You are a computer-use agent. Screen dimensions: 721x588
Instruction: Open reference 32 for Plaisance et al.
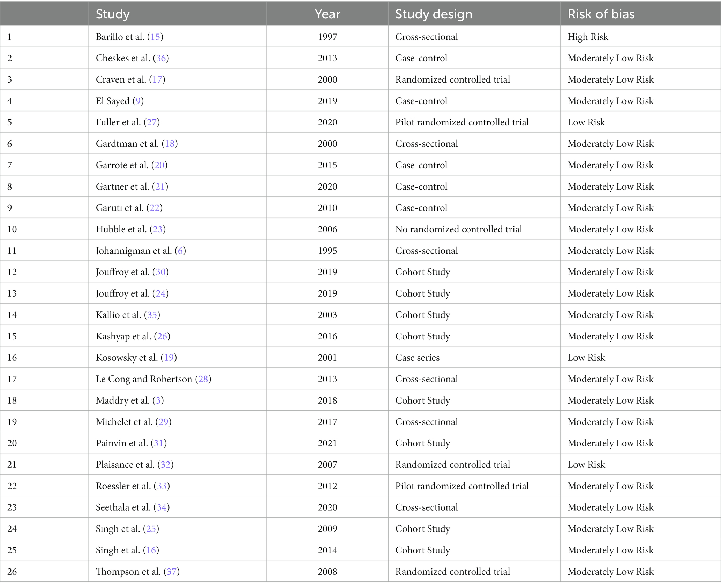tap(166, 464)
